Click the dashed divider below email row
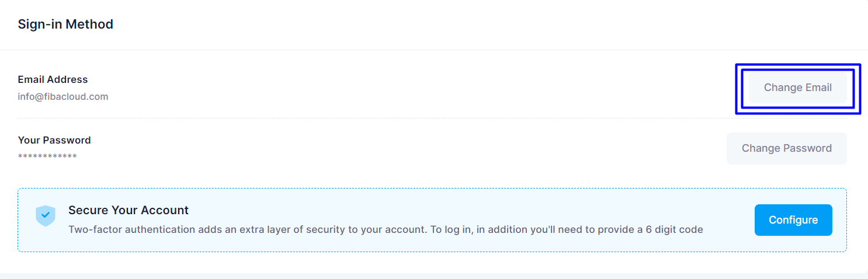 432,118
